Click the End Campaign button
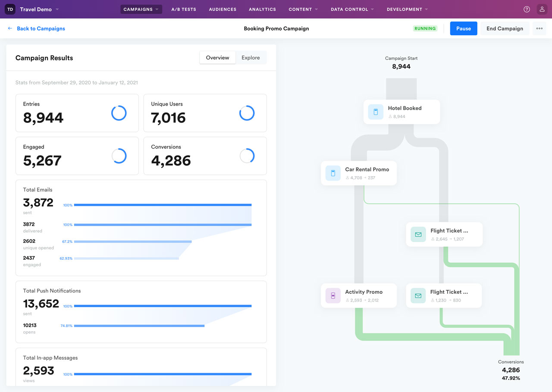 pos(505,28)
